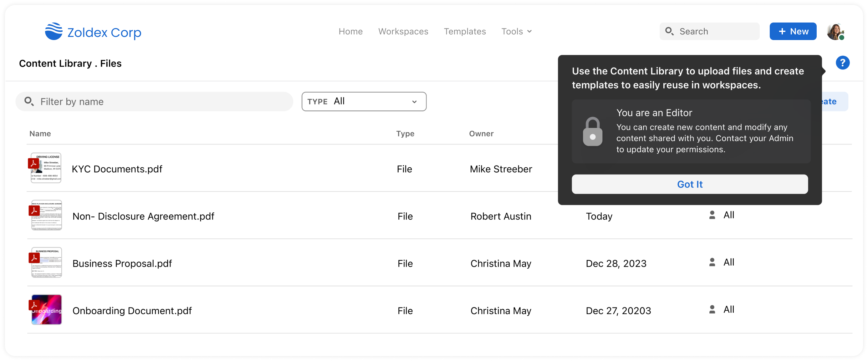Click the + New button
Viewport: 868px width, 361px height.
[793, 31]
